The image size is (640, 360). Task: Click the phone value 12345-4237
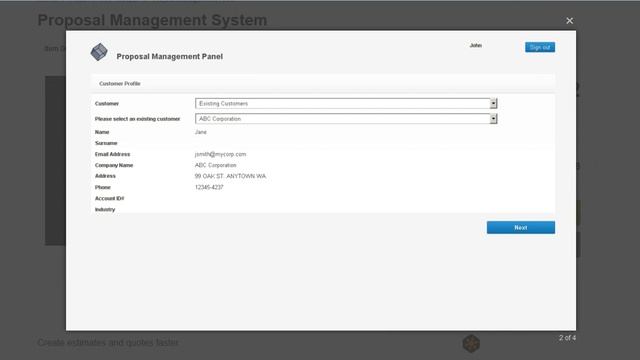tap(209, 187)
